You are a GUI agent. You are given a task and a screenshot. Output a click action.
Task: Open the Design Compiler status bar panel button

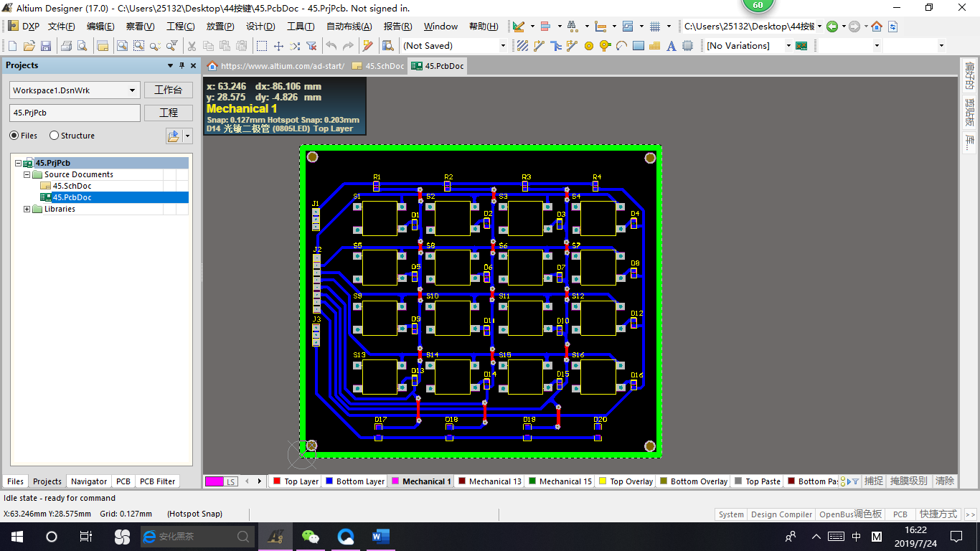point(781,514)
